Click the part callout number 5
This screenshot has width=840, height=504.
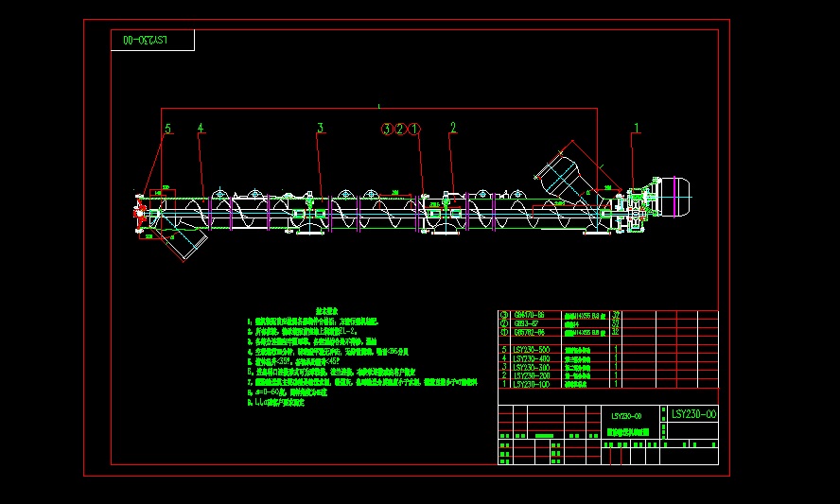pos(168,128)
